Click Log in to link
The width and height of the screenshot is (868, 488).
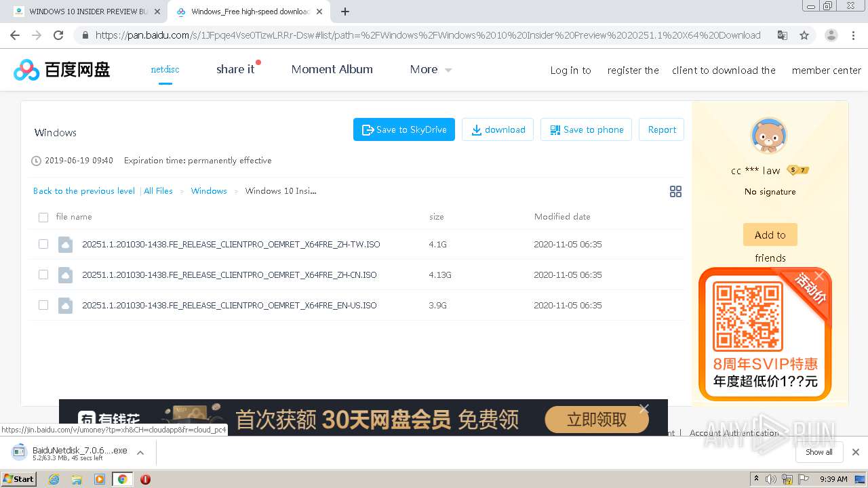click(x=570, y=70)
